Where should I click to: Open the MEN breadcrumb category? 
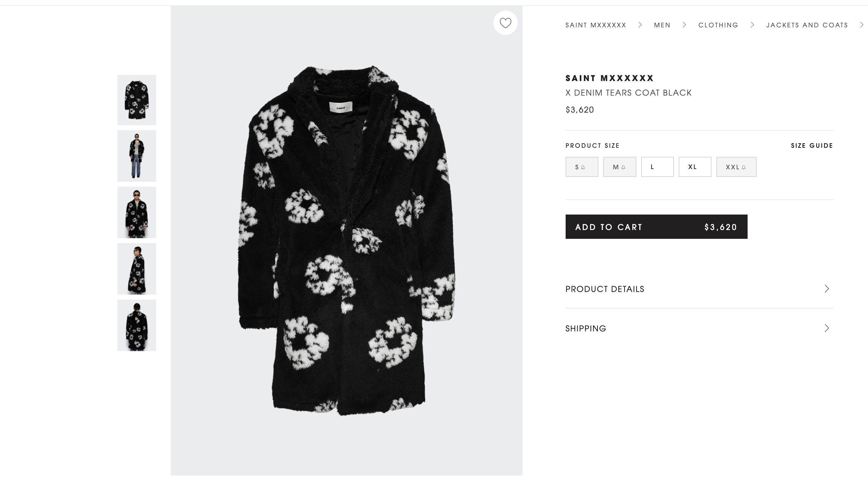point(662,25)
